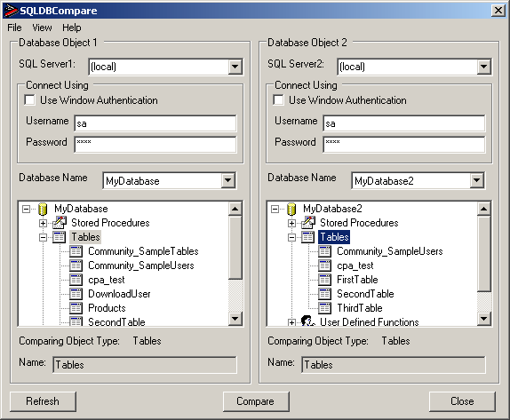
Task: Click the MyDatabase yellow cylinder icon
Action: click(43, 209)
